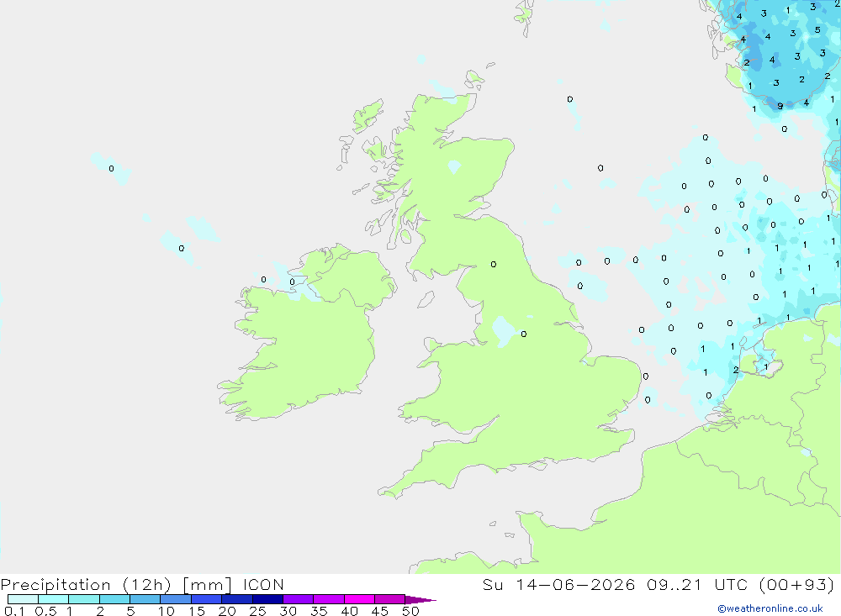Pick the 40–45 mm magenta legend swatch
This screenshot has width=841, height=616.
[359, 599]
